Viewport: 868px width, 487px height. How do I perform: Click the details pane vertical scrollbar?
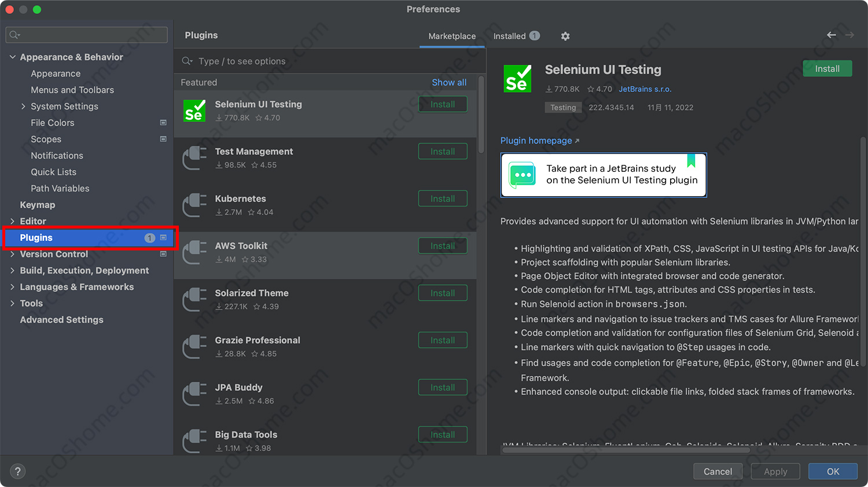click(863, 252)
